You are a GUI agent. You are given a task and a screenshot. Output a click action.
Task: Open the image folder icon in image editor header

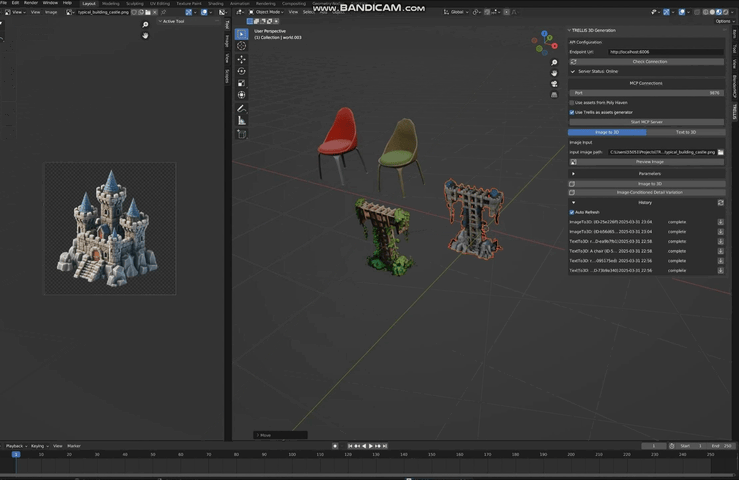coord(148,12)
